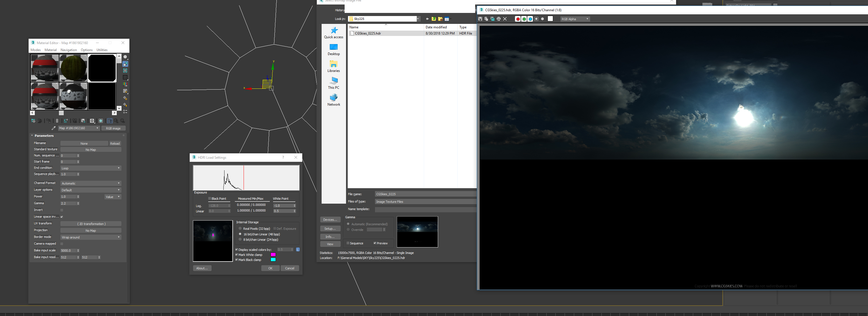Select CGSkies_0225.hdr in the file list
Image resolution: width=868 pixels, height=316 pixels.
368,33
